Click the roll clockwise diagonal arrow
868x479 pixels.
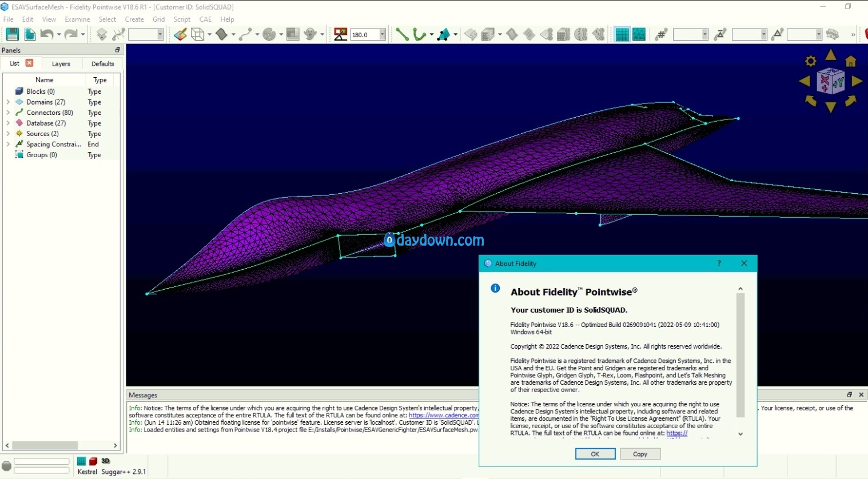click(x=851, y=101)
